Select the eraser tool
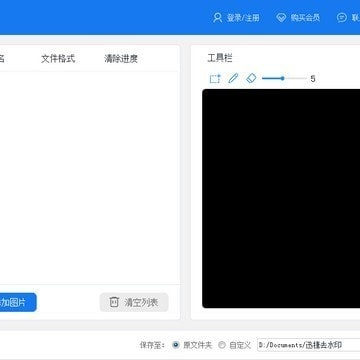360x360 pixels. (x=251, y=78)
